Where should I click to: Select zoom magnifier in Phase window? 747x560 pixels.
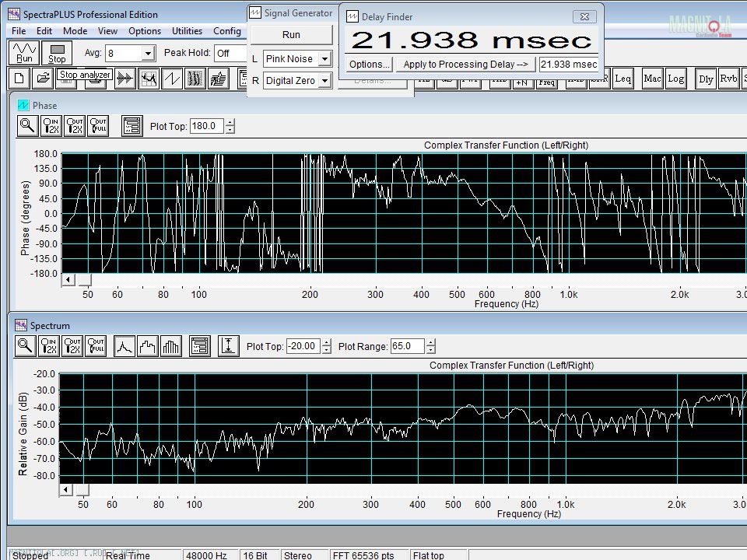point(28,126)
